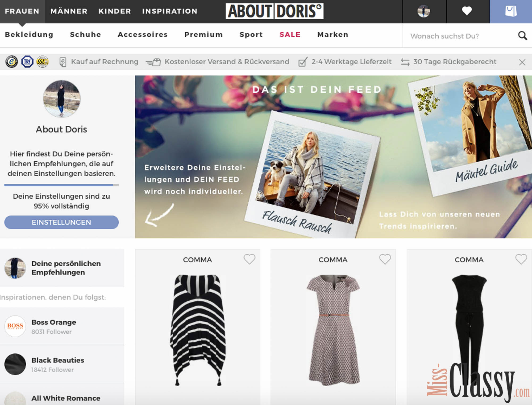
Task: Click the wishlist heart icon
Action: (x=466, y=11)
